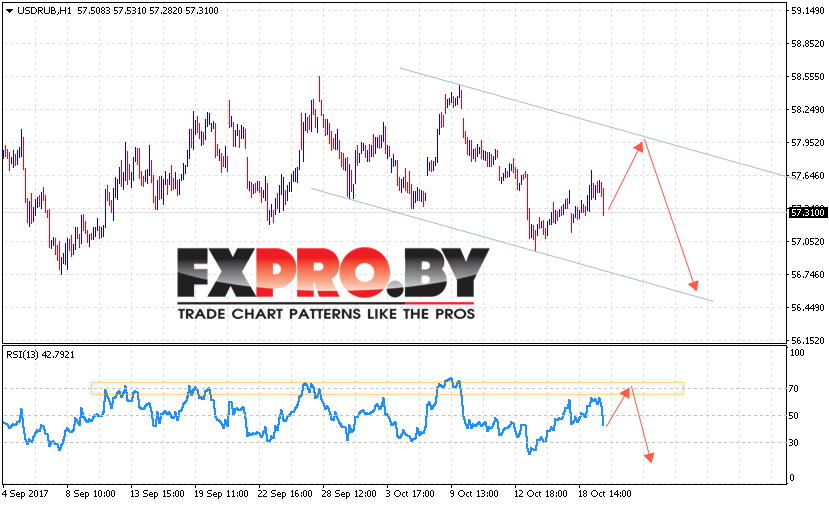Click the 22 Sep 16:00 time label
Screen dimensions: 829x505
tap(285, 494)
